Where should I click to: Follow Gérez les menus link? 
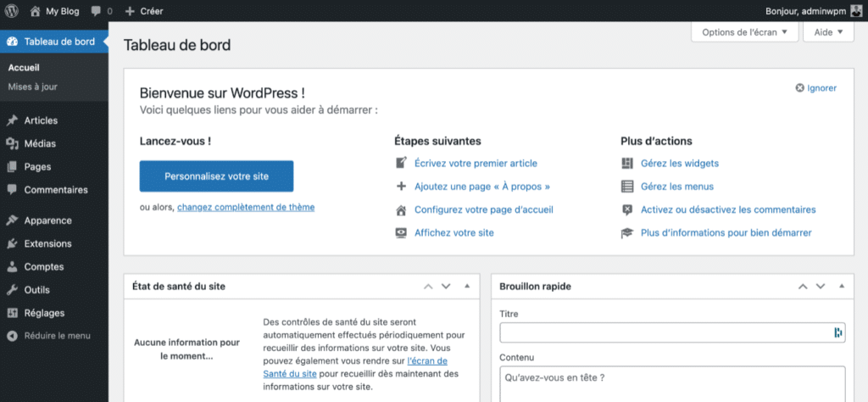coord(677,187)
